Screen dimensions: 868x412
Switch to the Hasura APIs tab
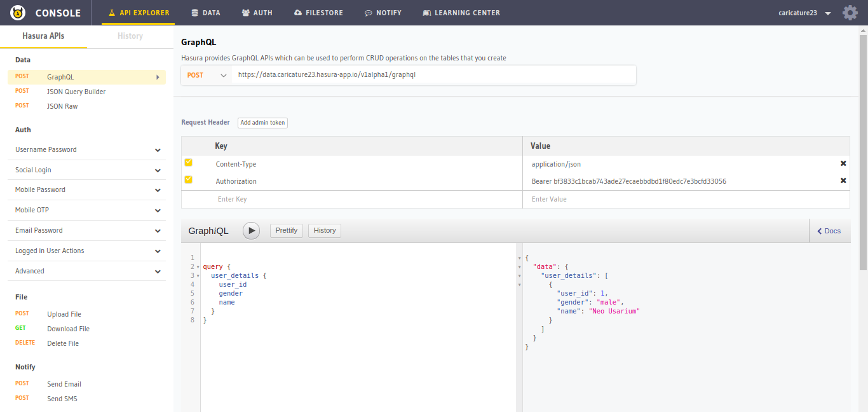tap(43, 36)
